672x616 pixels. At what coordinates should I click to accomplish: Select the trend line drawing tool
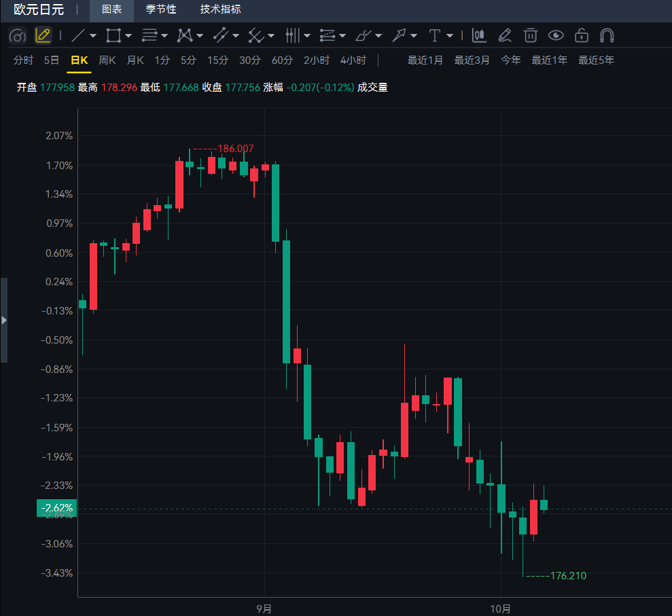coord(78,35)
